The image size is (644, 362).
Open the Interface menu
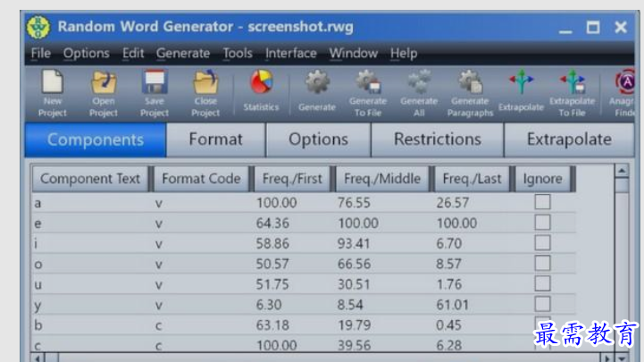pyautogui.click(x=291, y=54)
